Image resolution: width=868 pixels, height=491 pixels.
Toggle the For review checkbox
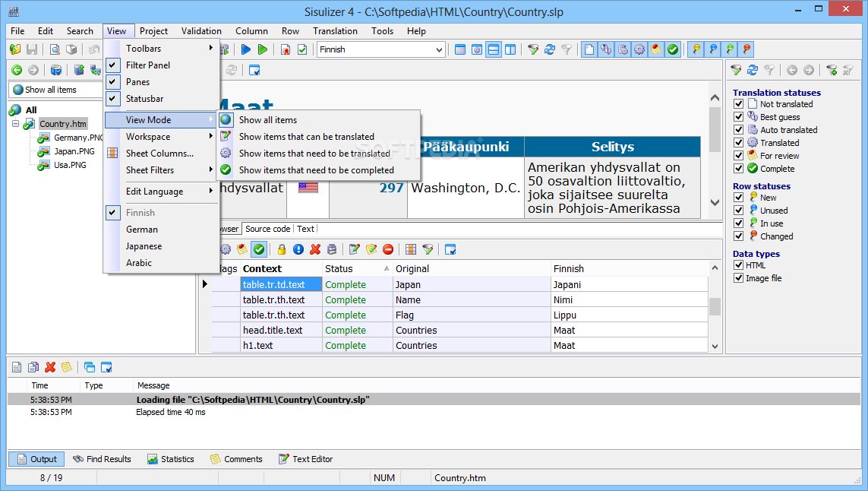[738, 155]
